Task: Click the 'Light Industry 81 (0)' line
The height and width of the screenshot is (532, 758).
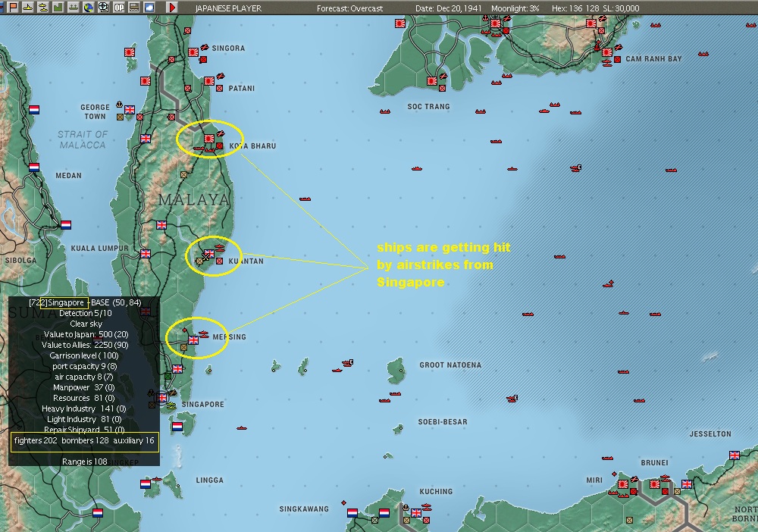Action: [x=84, y=419]
